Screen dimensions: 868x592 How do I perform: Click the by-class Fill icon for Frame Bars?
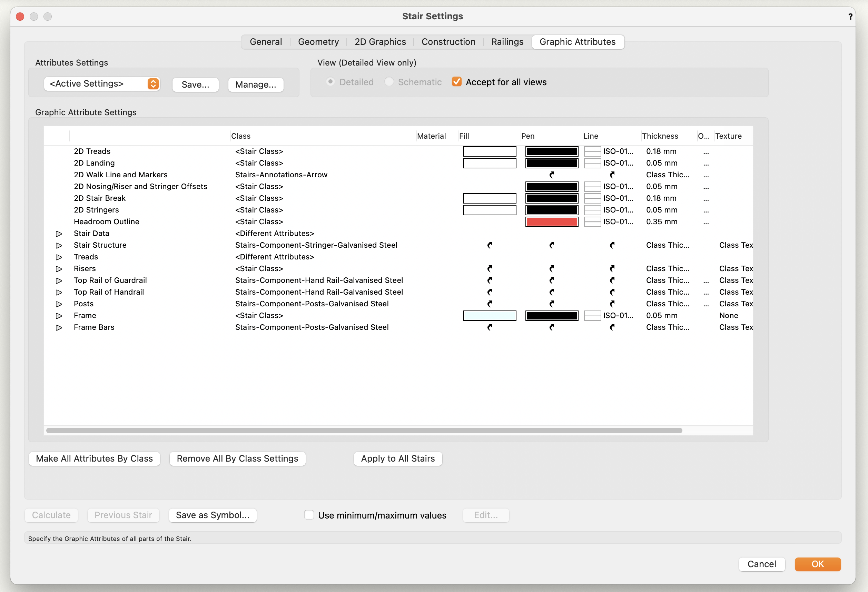pos(490,327)
